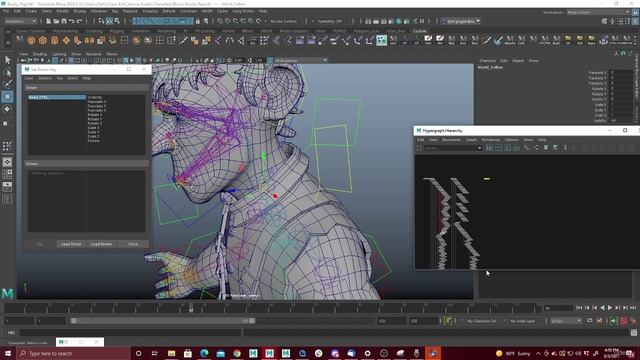The image size is (640, 360).
Task: Toggle select by object type mode
Action: click(x=109, y=21)
